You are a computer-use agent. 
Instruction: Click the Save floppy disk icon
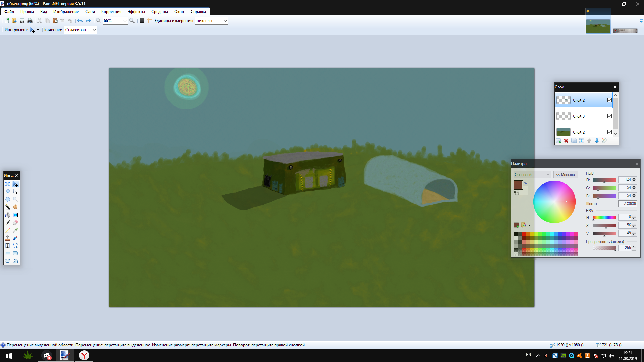click(22, 21)
